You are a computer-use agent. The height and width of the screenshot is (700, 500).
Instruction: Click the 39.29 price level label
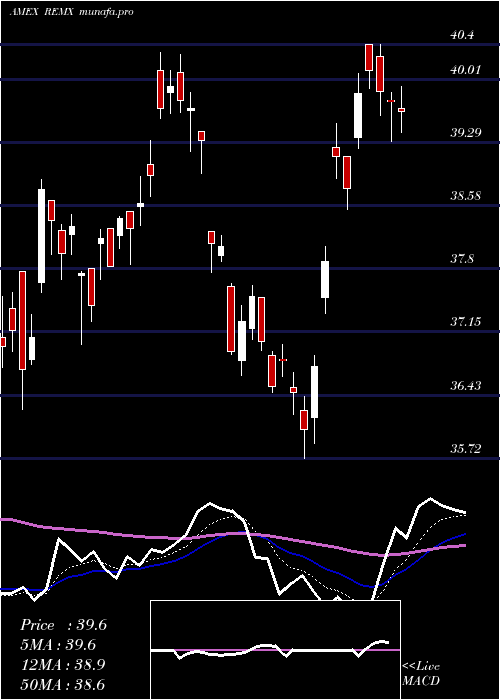(465, 133)
